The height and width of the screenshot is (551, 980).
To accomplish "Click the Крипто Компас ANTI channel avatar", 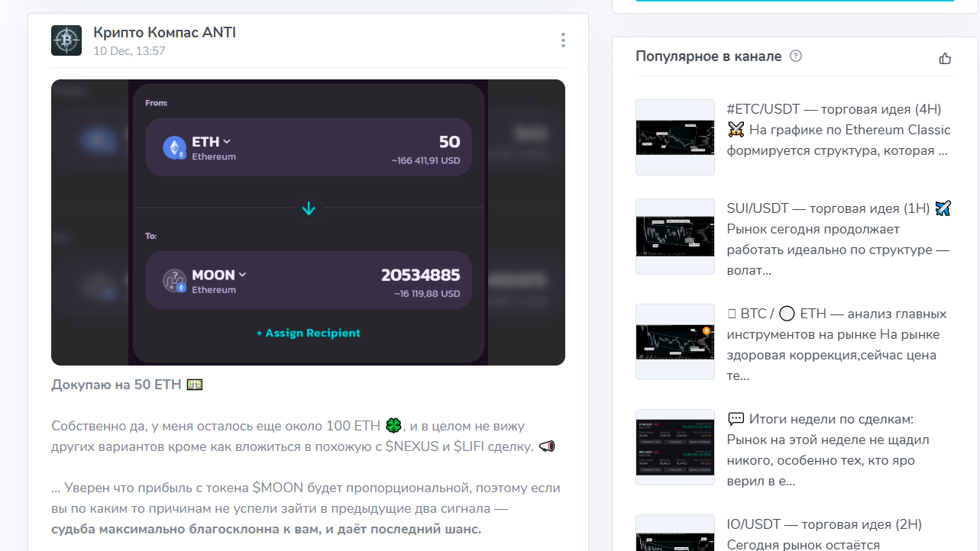I will 66,40.
